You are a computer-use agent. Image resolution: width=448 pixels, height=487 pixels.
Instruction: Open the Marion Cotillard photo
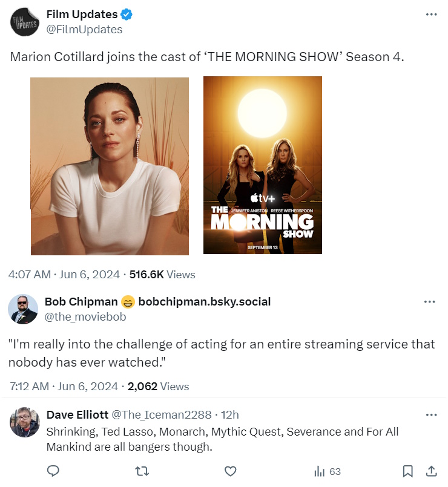point(110,166)
